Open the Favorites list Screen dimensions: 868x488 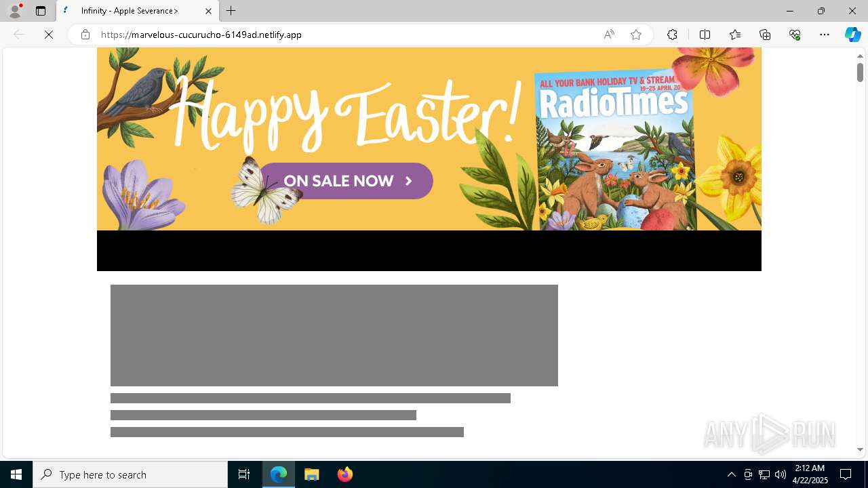tap(735, 35)
